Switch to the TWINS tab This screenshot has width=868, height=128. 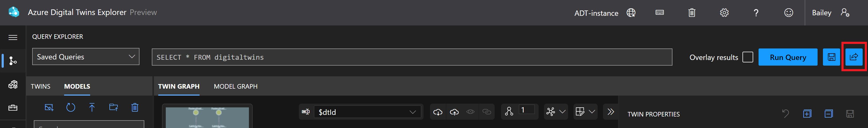coord(41,86)
